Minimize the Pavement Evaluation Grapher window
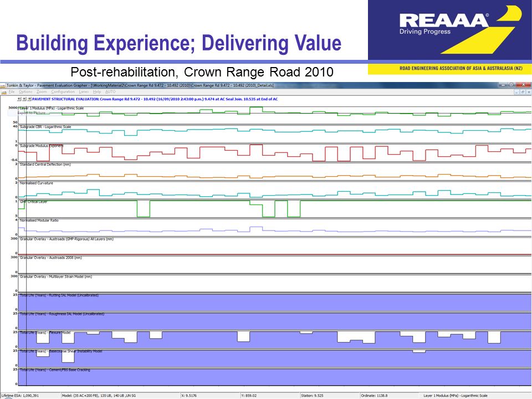The width and height of the screenshot is (532, 399). pos(504,85)
